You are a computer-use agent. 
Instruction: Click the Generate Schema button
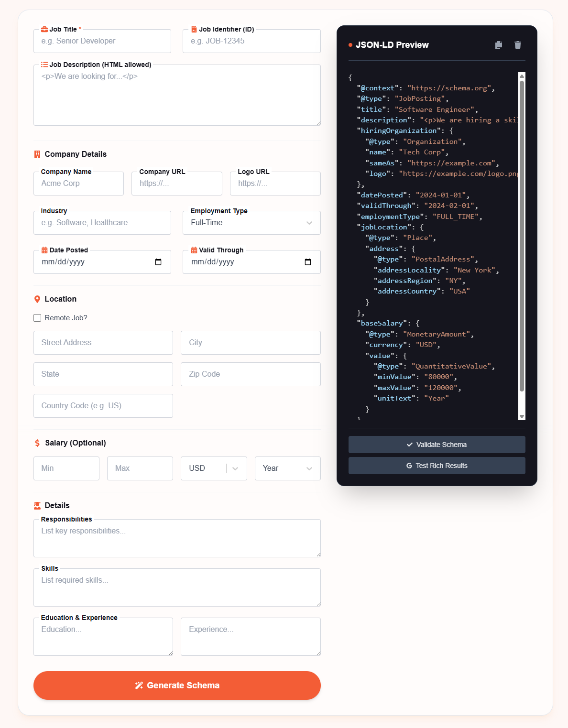177,685
